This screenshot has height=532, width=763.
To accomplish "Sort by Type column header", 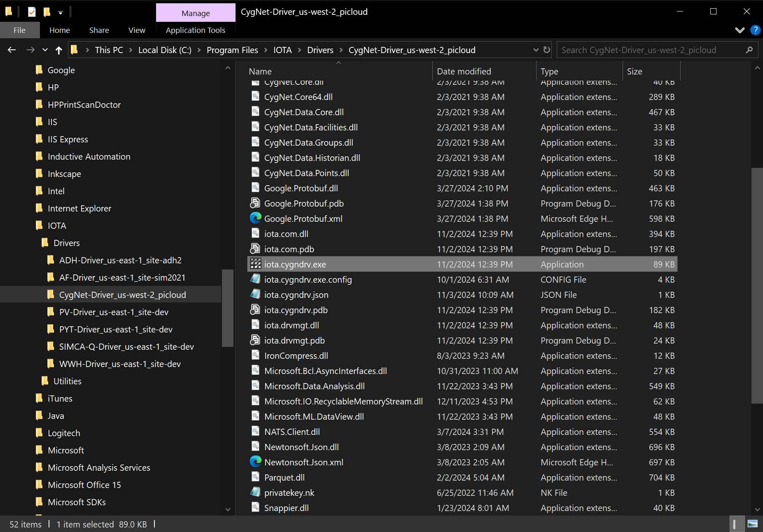I will click(x=579, y=71).
